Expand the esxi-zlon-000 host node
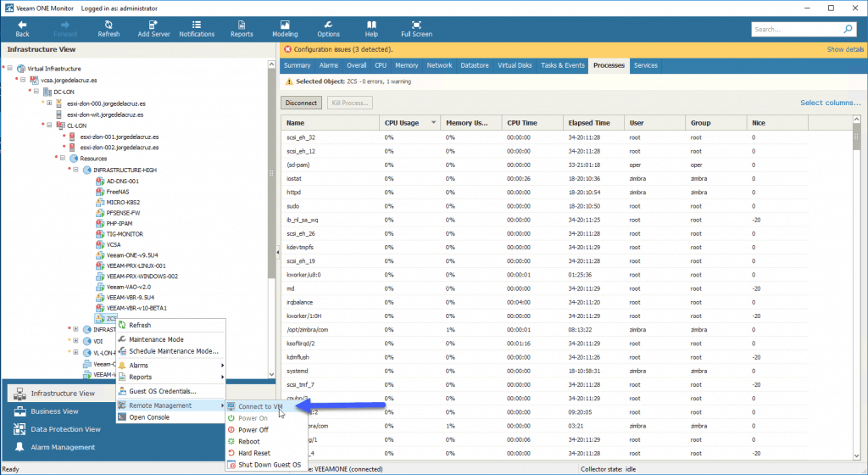 49,103
